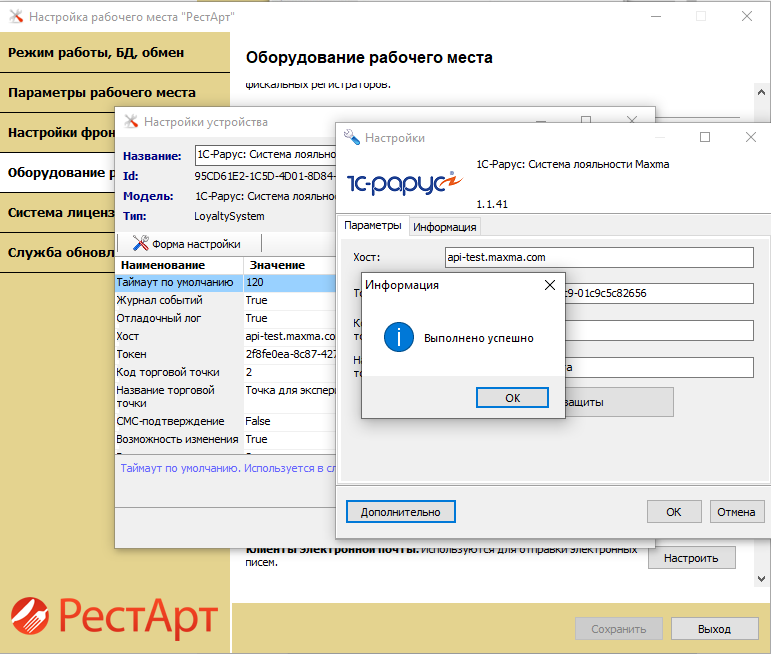Select the Токен row in the table

coord(225,354)
